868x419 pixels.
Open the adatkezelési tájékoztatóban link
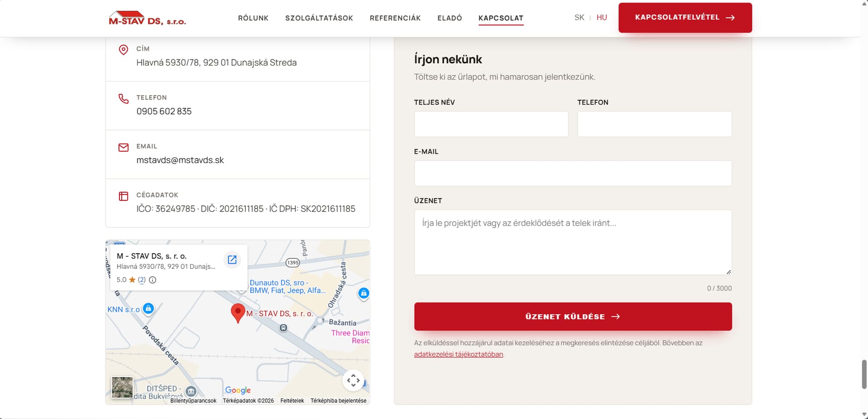459,354
